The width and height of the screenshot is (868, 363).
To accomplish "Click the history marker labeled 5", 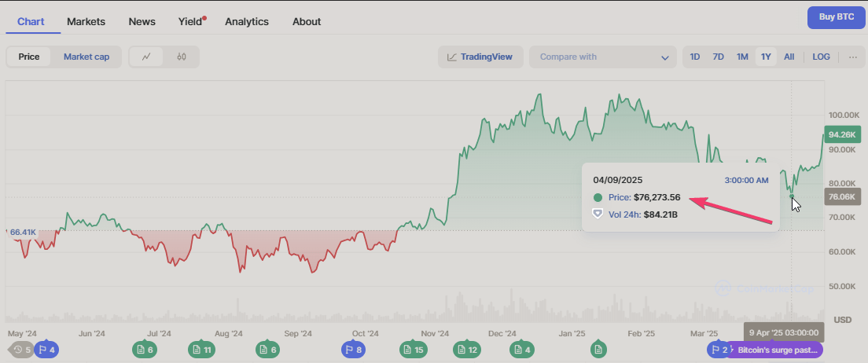I will point(21,350).
